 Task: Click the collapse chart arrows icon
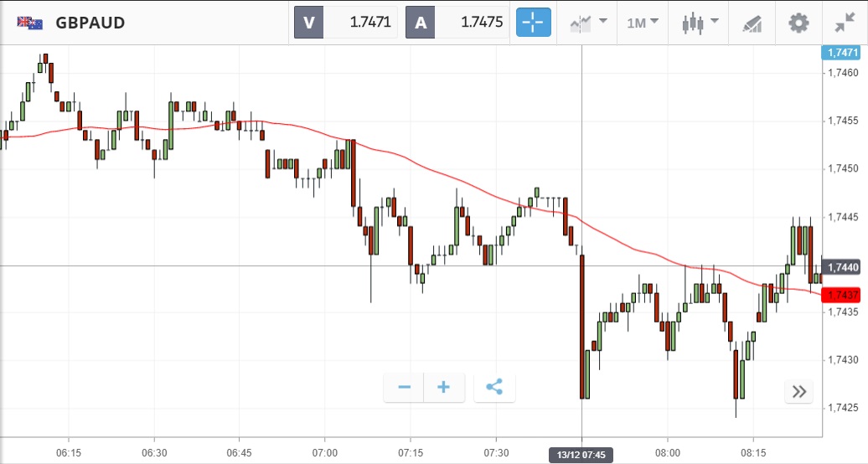point(845,23)
